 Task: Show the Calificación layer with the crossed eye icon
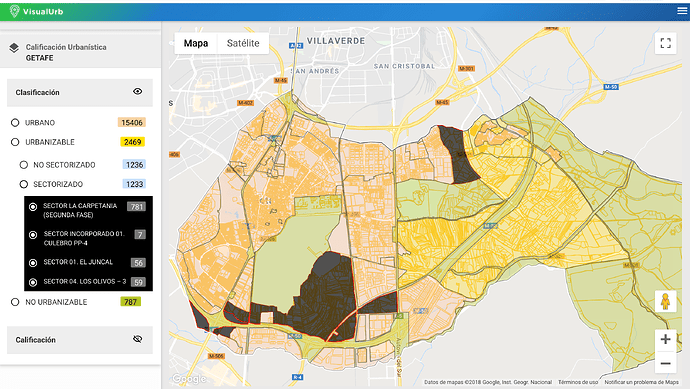coord(137,339)
